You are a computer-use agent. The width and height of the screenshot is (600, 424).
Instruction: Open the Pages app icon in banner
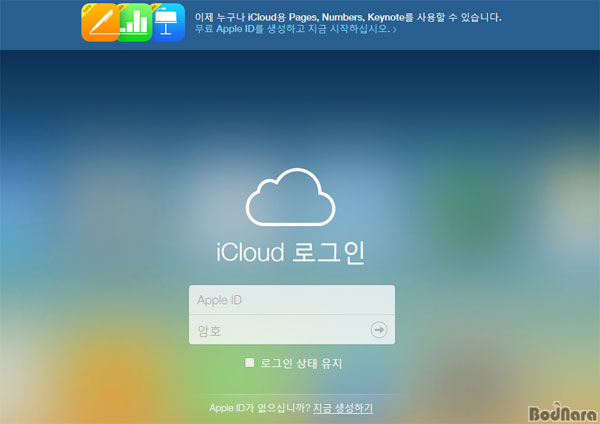(x=100, y=22)
